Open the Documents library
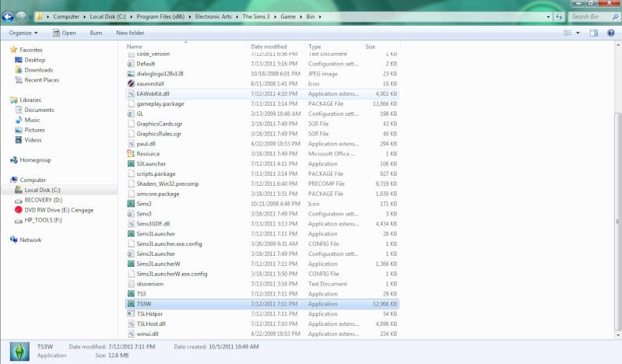622x364 pixels. (39, 110)
